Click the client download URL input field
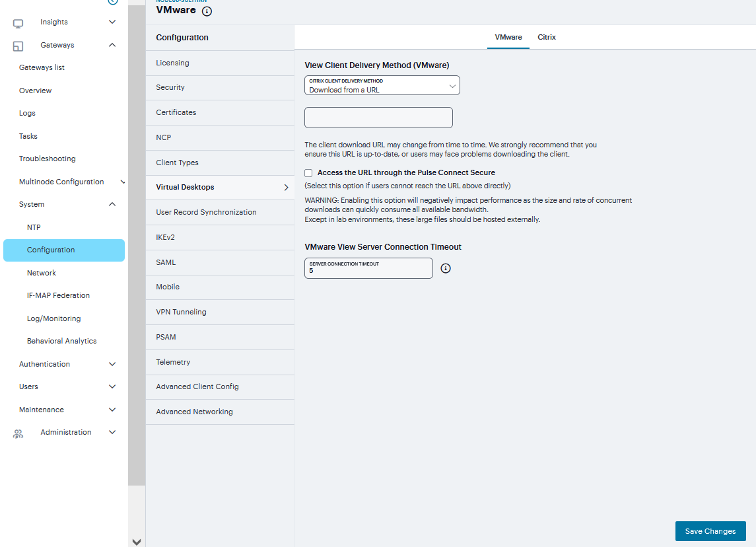This screenshot has height=547, width=756. [378, 117]
